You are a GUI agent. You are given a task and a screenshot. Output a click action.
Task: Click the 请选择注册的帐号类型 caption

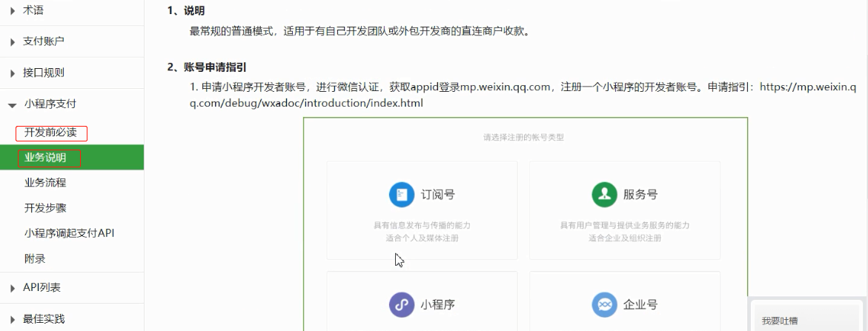523,138
